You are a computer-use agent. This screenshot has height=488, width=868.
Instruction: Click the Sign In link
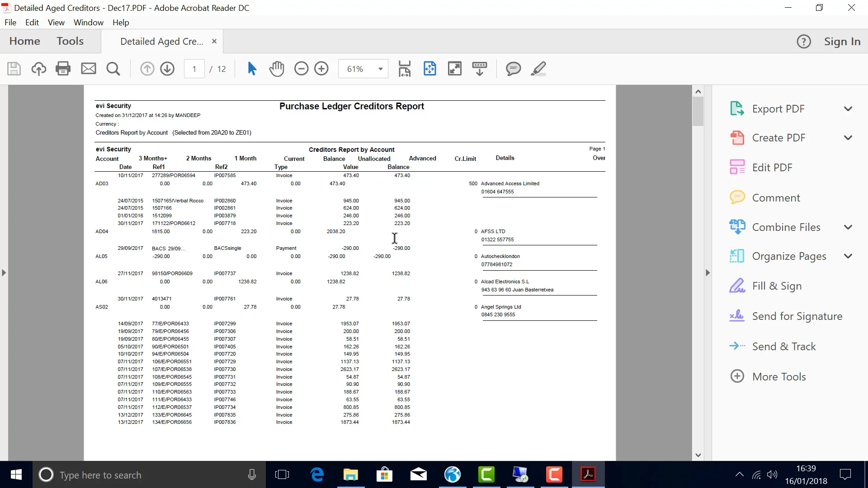(x=842, y=42)
